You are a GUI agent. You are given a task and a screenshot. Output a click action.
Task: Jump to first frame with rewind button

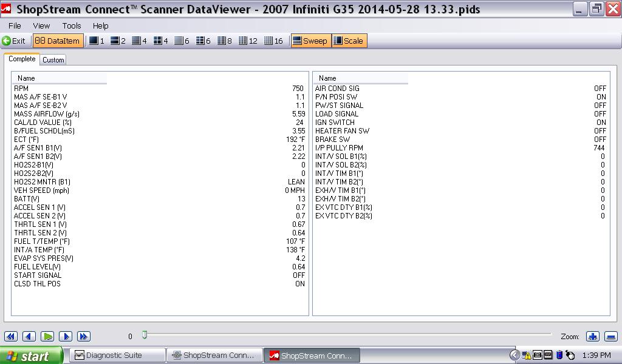[11, 337]
